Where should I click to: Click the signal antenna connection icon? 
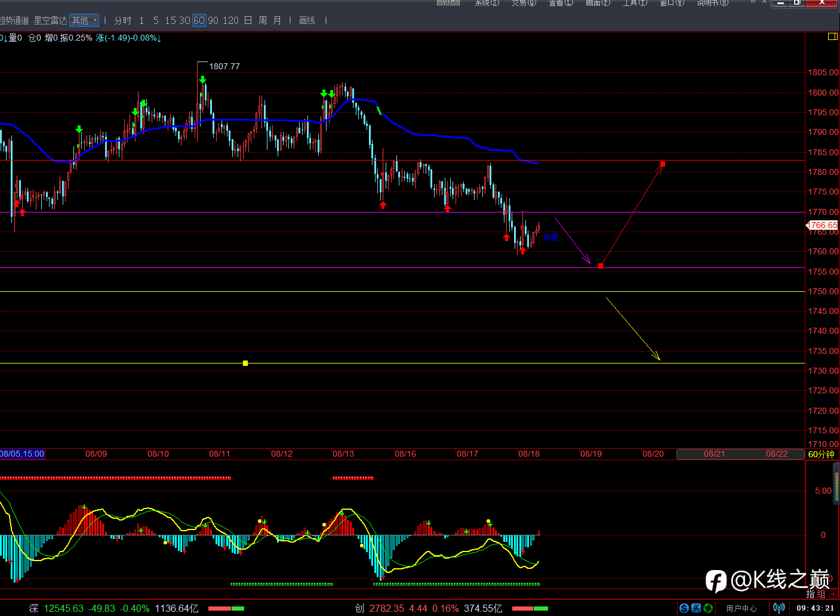pyautogui.click(x=779, y=608)
